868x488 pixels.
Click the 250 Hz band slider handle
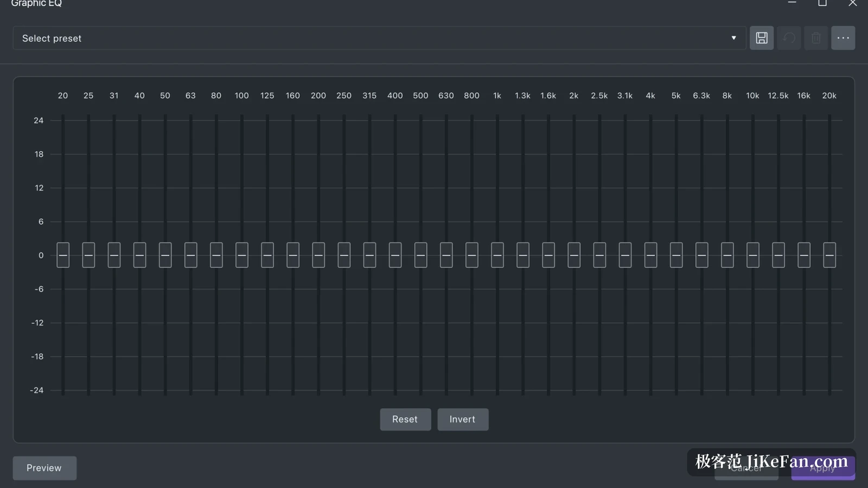344,255
